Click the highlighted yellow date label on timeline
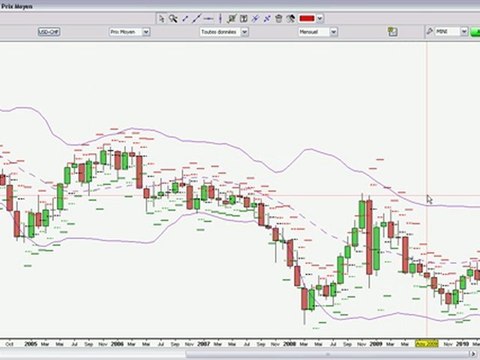480x360 pixels. pos(427,344)
